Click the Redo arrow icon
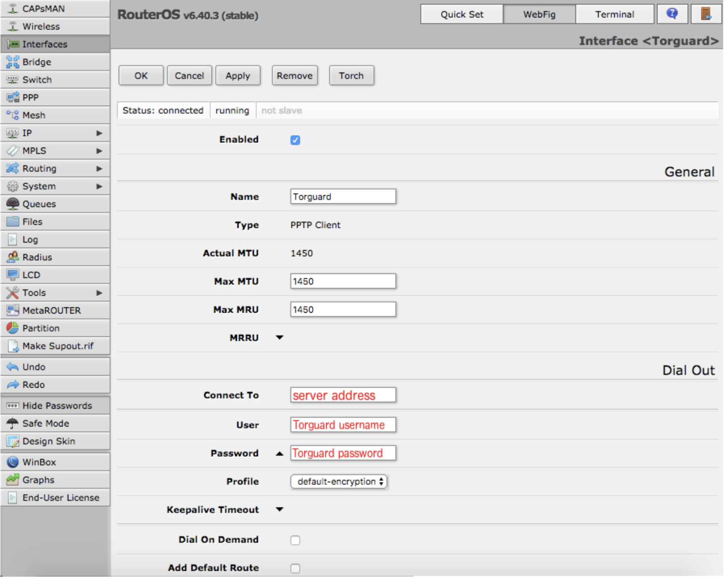 (13, 385)
